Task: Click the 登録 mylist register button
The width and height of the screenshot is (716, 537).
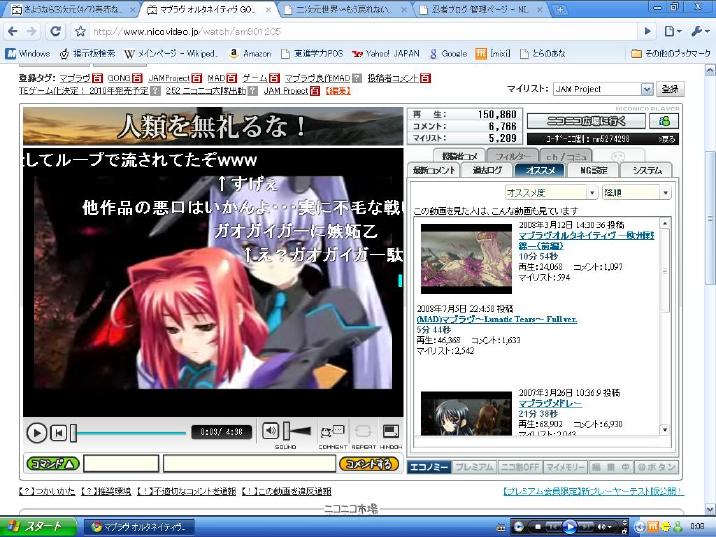Action: [x=670, y=89]
